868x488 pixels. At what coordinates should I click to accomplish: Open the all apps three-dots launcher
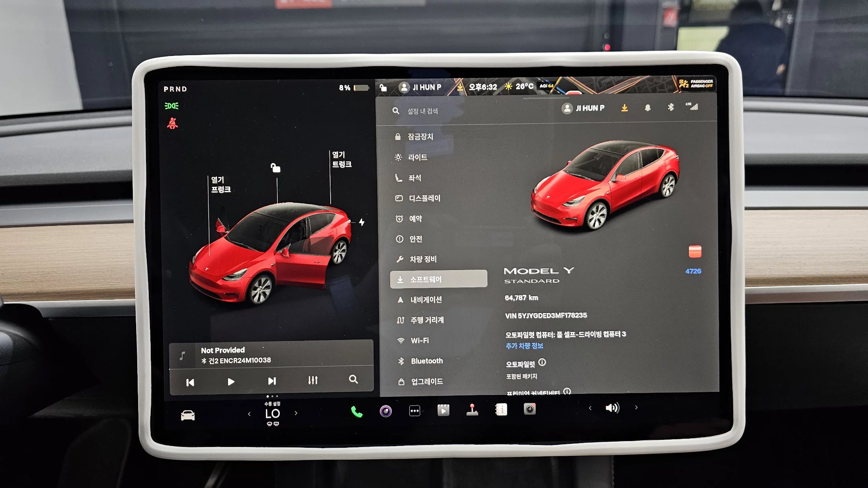point(414,411)
